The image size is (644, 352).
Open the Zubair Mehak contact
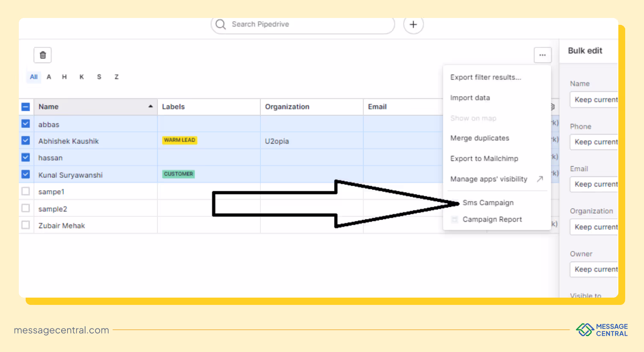point(62,226)
